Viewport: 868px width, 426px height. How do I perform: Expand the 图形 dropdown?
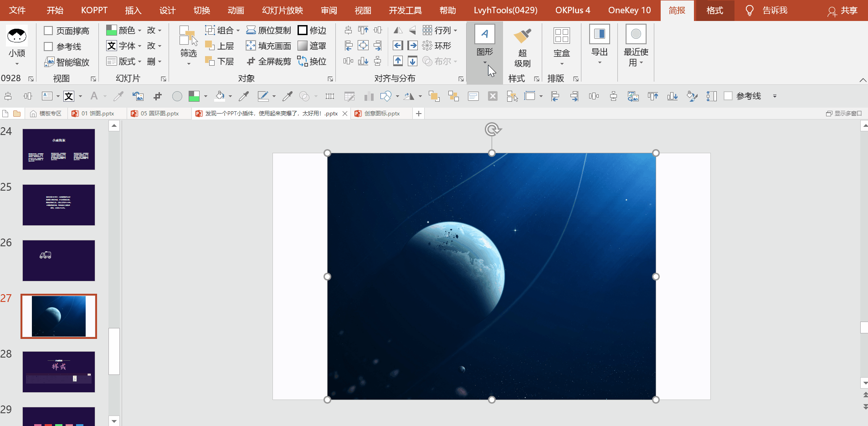click(x=484, y=62)
